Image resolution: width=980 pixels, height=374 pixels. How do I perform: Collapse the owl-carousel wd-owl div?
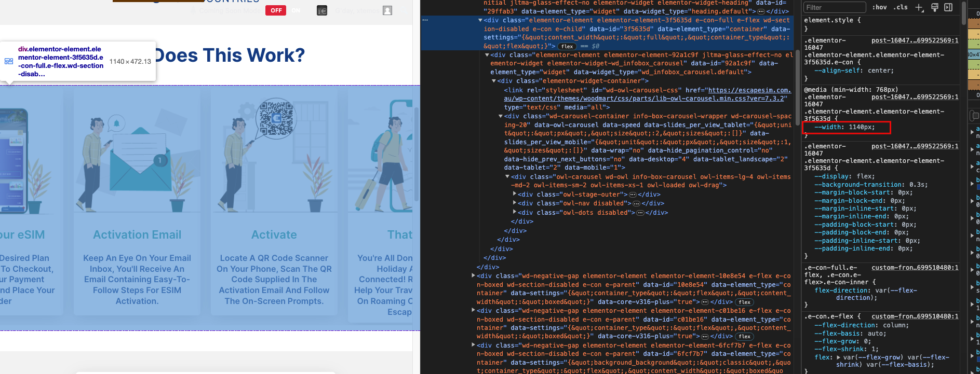coord(507,177)
